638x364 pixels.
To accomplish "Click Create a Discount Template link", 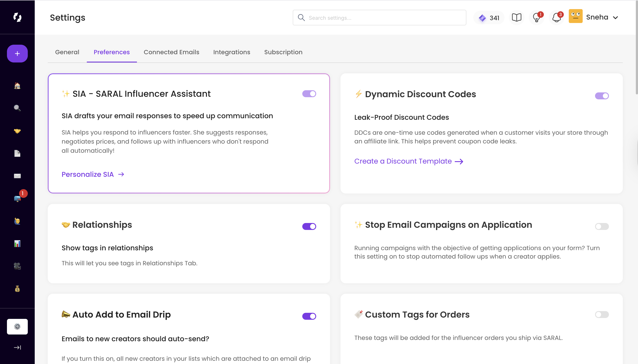I will click(x=409, y=161).
